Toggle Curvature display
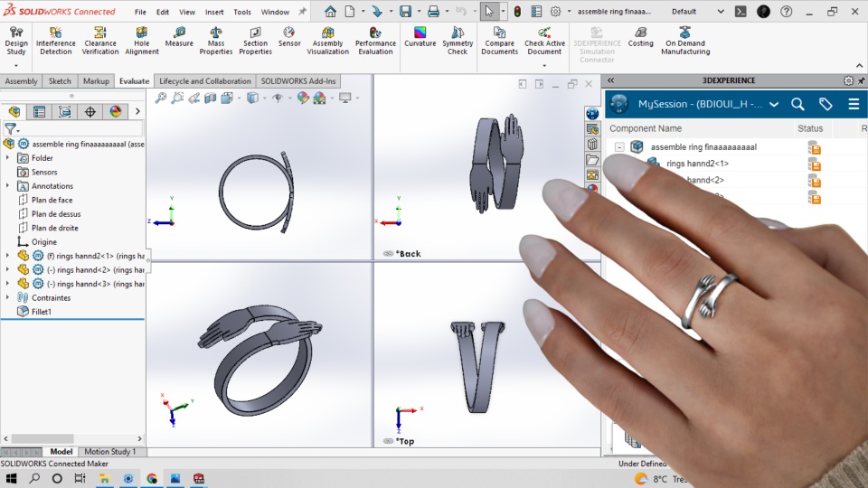 click(420, 37)
